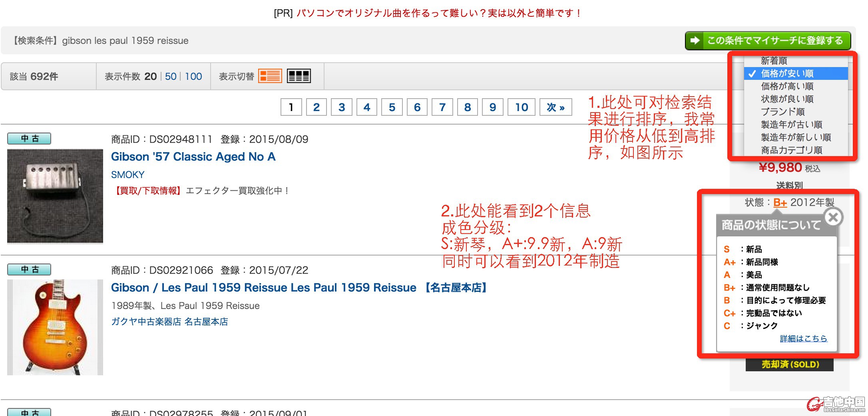This screenshot has height=416, width=868.
Task: Click the B+ condition rating link
Action: point(780,202)
